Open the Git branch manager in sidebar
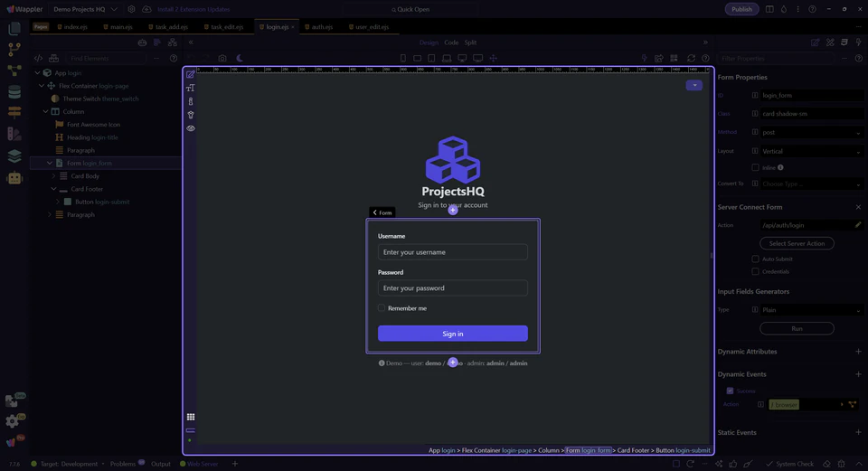 coord(14,49)
